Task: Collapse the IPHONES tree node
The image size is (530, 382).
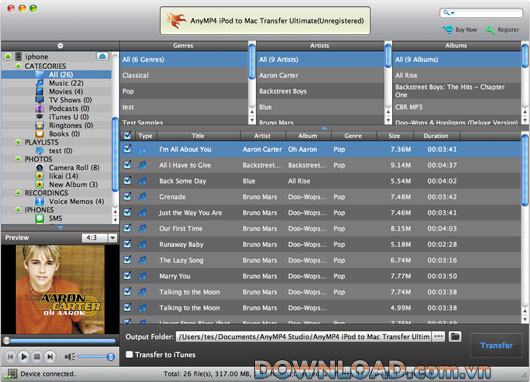Action: click(x=18, y=210)
